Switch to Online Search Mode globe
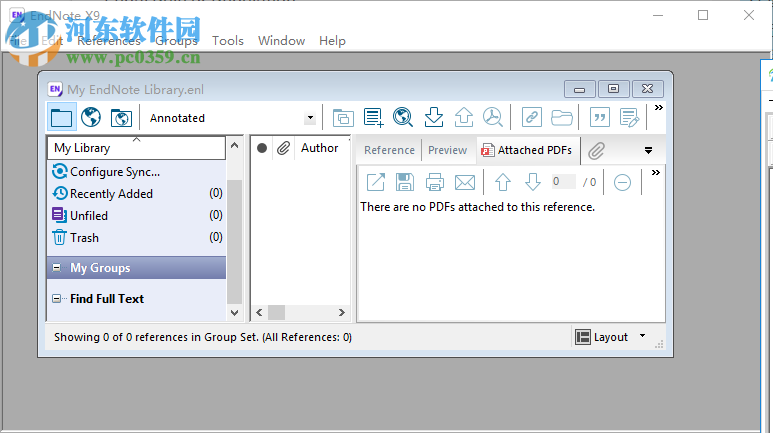This screenshot has width=773, height=433. pos(91,117)
